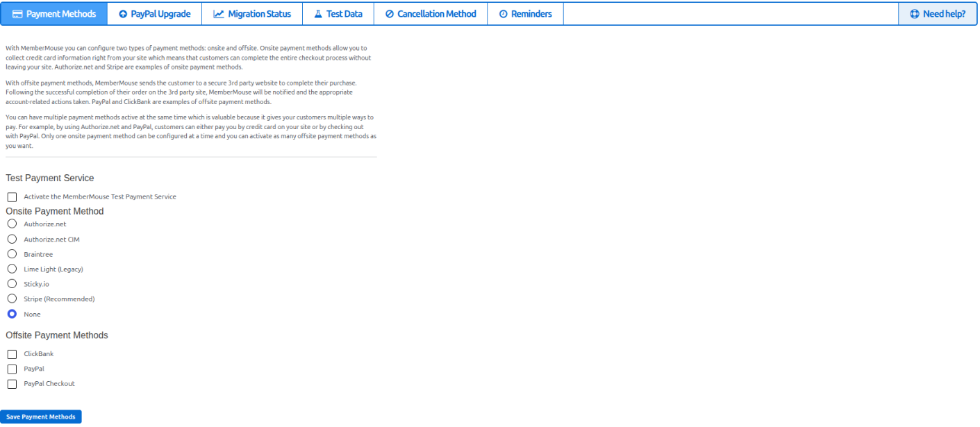
Task: Open the Test Data tab
Action: point(338,14)
